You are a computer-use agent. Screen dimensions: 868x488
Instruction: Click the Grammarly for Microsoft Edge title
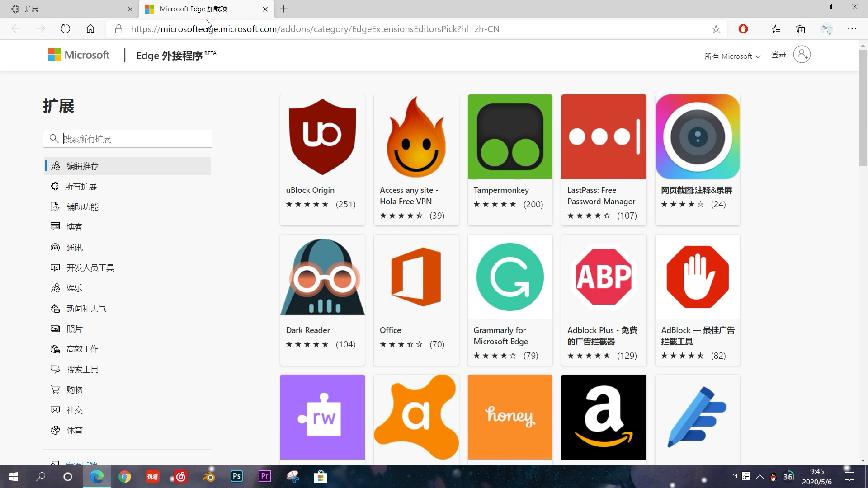(x=500, y=336)
